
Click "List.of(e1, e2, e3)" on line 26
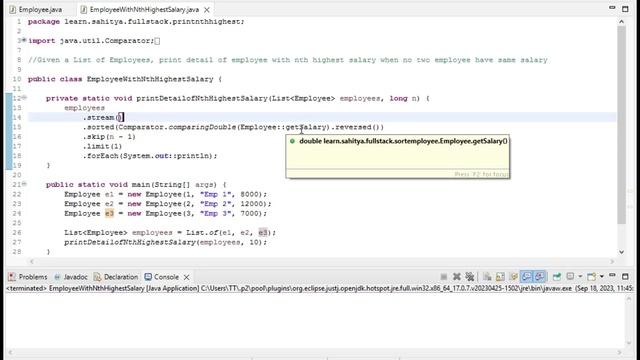click(228, 233)
